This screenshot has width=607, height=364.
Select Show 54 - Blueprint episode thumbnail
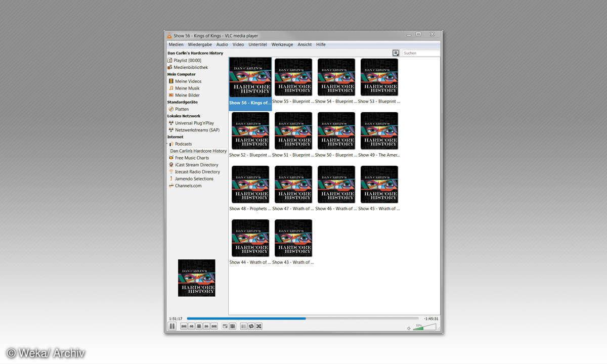(x=336, y=77)
